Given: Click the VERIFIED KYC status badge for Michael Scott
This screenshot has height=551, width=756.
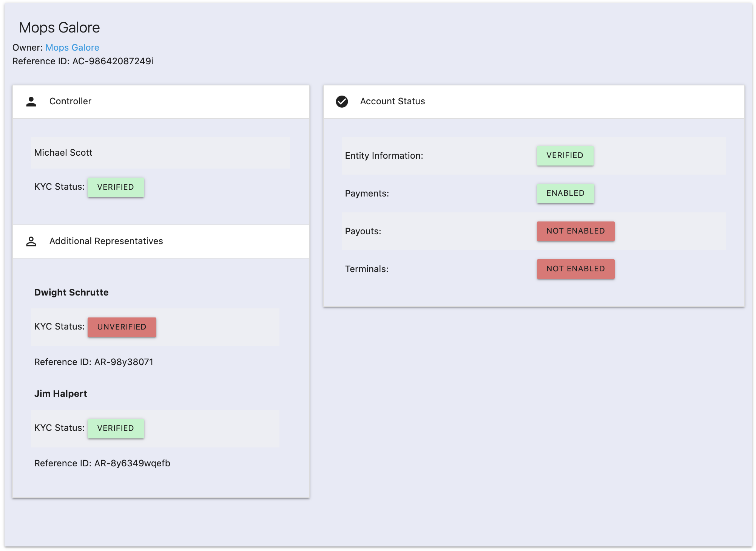Looking at the screenshot, I should click(x=116, y=187).
